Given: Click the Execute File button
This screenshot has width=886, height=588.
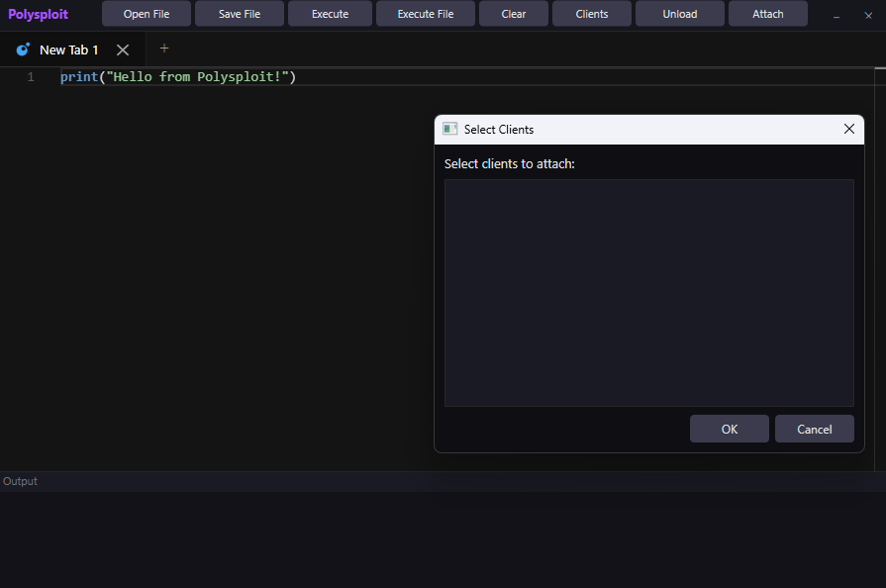Looking at the screenshot, I should 426,14.
